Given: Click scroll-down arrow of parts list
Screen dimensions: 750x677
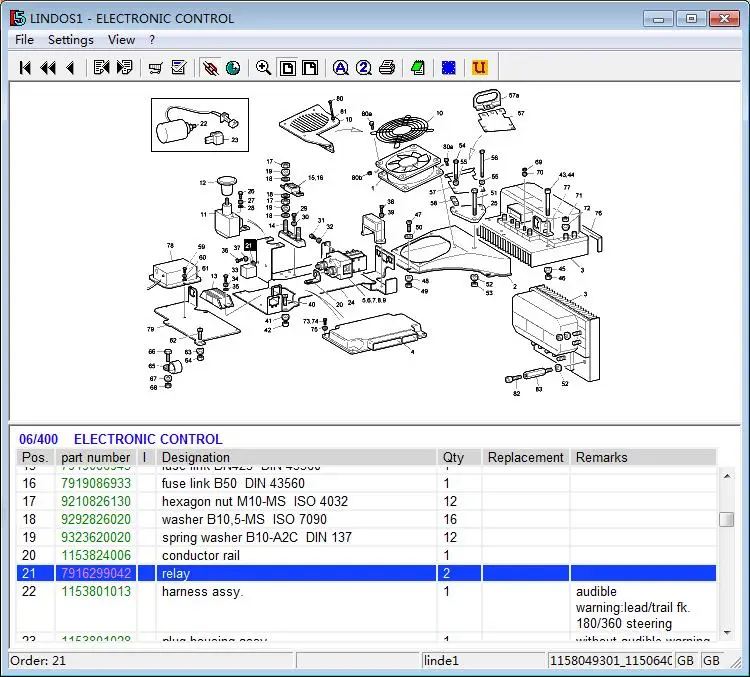Looking at the screenshot, I should pos(727,633).
